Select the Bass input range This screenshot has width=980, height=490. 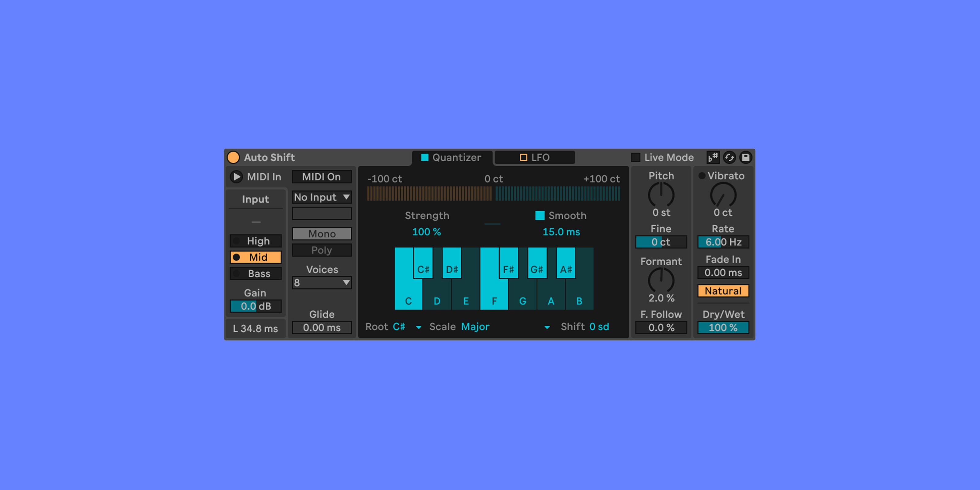256,273
